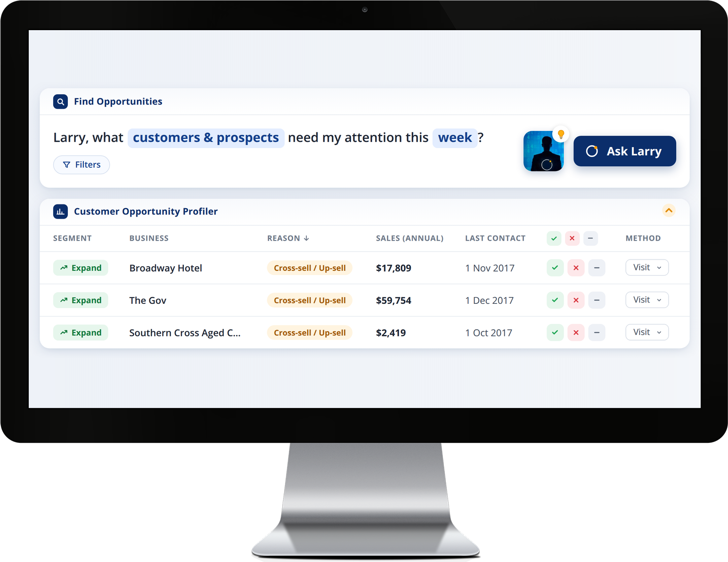728x562 pixels.
Task: Click the minus button in the table header
Action: coord(590,238)
